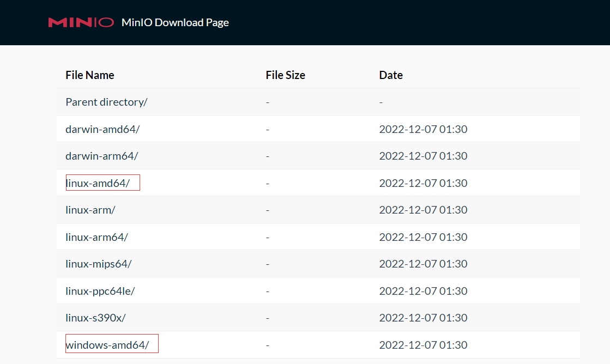Click the MinIO logo in header
Image resolution: width=610 pixels, height=364 pixels.
pos(81,22)
